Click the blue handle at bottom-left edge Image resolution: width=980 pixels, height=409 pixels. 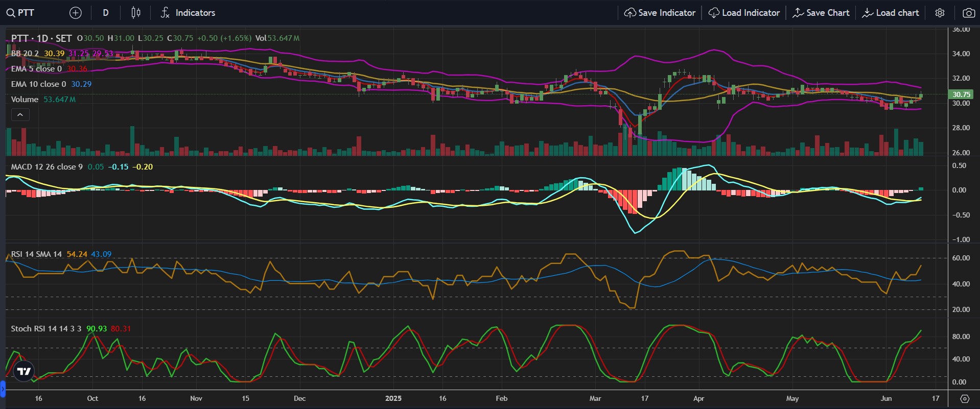3,389
